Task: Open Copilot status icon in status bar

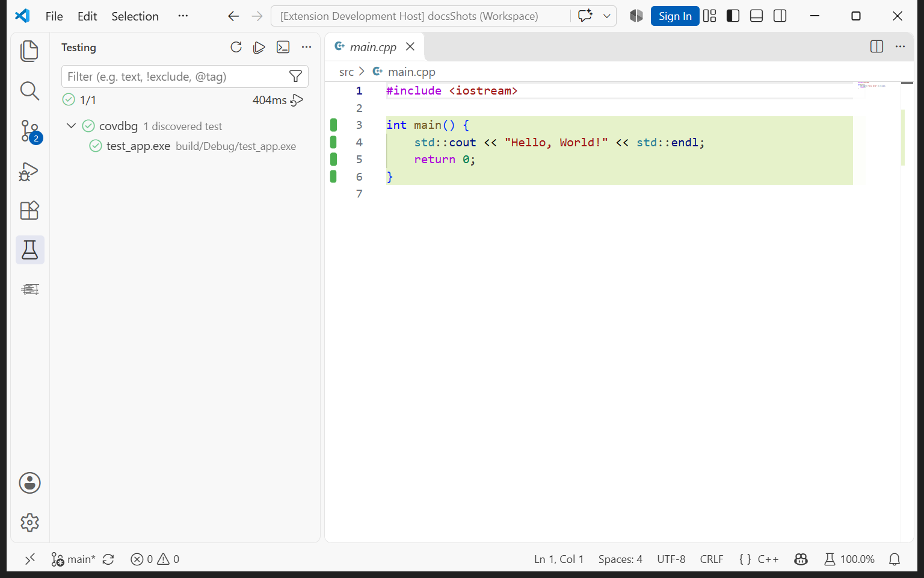Action: pyautogui.click(x=801, y=559)
